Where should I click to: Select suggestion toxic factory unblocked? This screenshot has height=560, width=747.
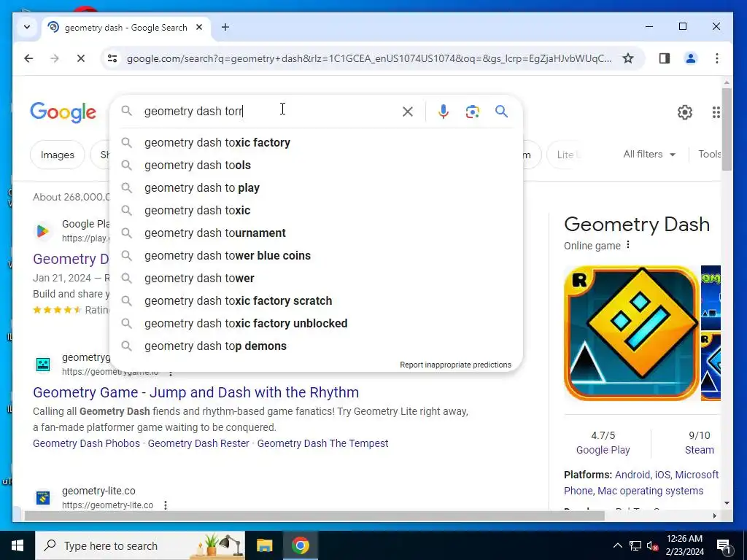pos(317,323)
